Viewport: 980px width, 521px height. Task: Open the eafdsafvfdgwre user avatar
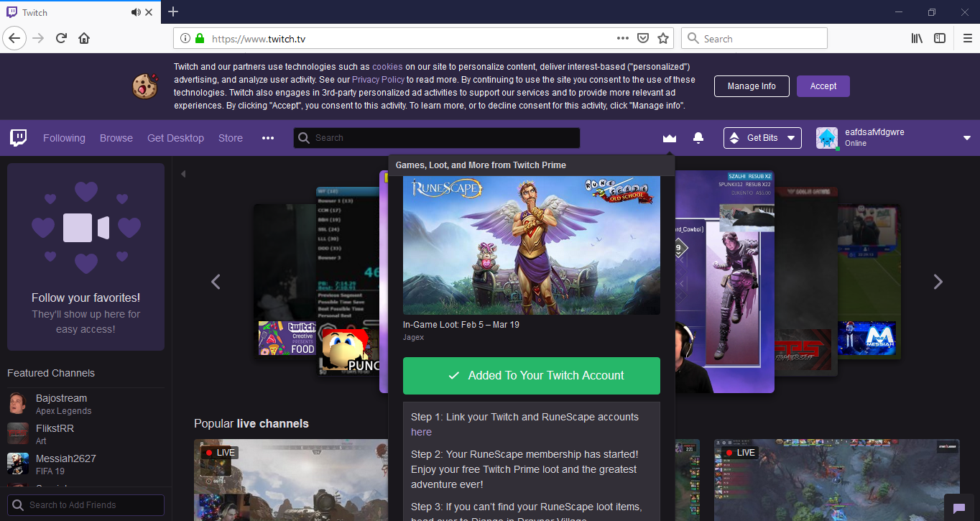click(827, 138)
